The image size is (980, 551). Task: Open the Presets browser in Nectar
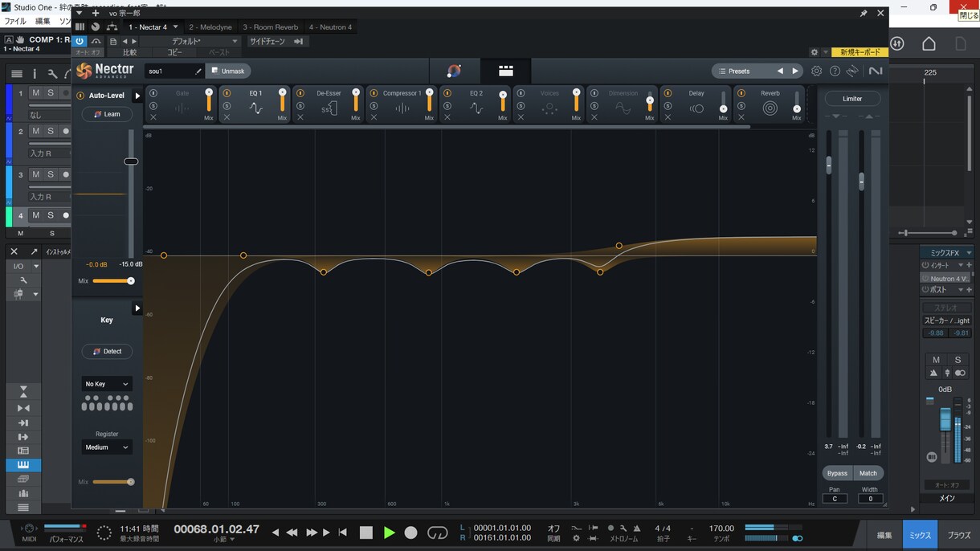click(741, 71)
